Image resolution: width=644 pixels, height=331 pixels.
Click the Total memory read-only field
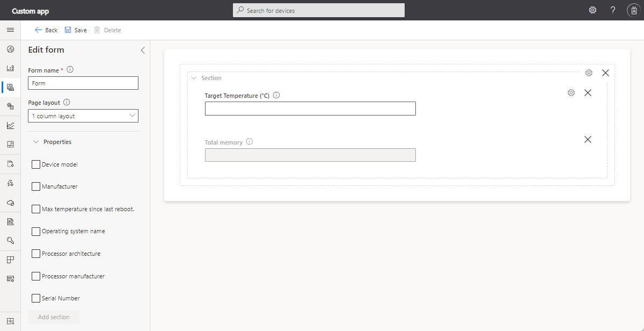[310, 155]
